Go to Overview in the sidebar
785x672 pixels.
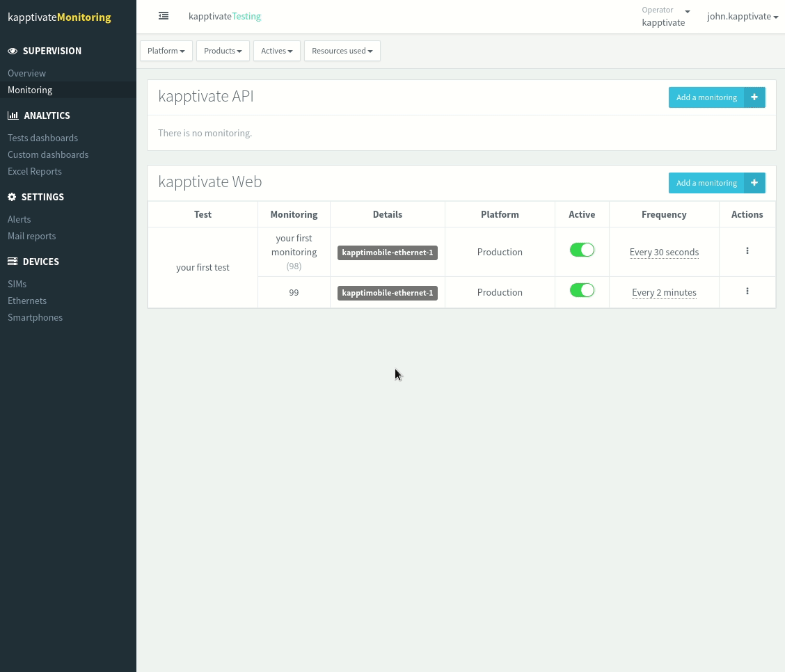(x=26, y=73)
